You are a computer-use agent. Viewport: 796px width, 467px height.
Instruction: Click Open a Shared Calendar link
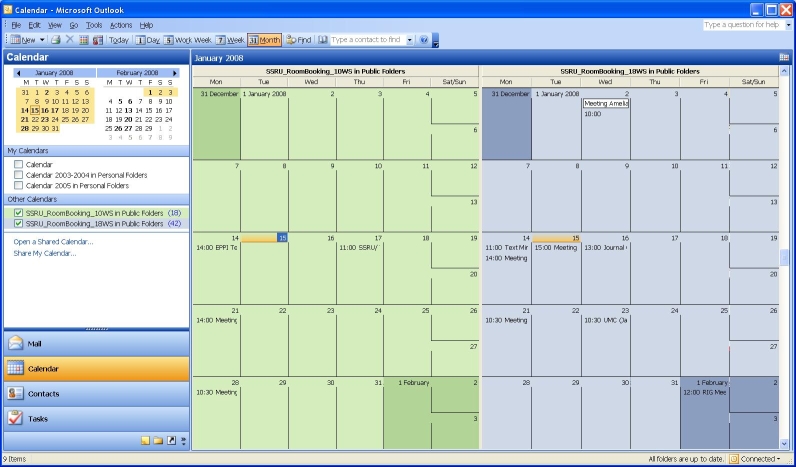coord(53,242)
